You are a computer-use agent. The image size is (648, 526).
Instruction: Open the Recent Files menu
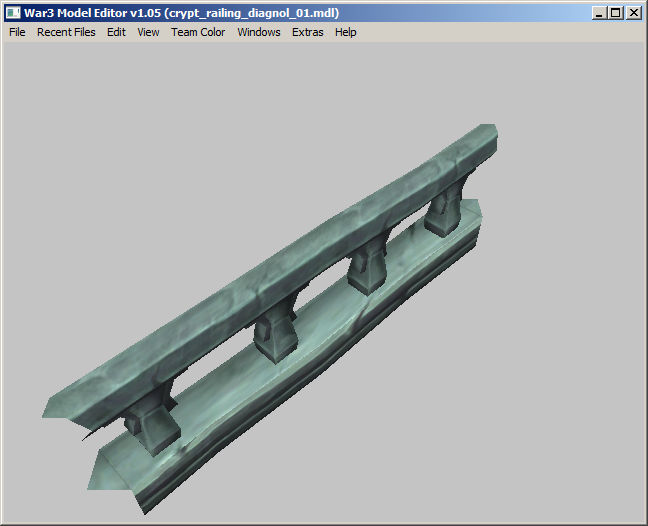click(x=66, y=32)
